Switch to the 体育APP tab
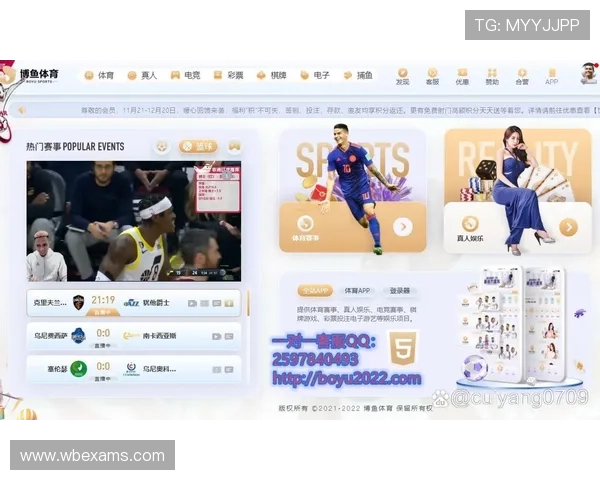600x480 pixels. (357, 291)
